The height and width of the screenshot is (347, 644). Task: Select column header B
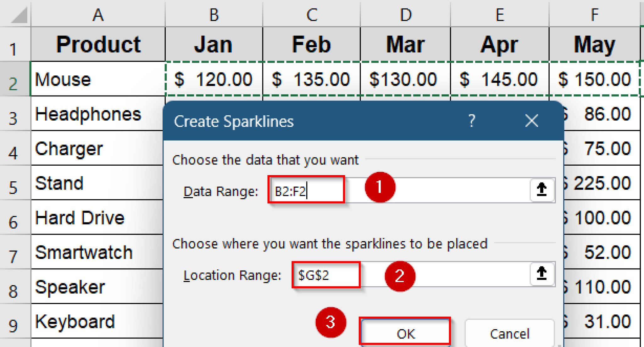click(213, 14)
